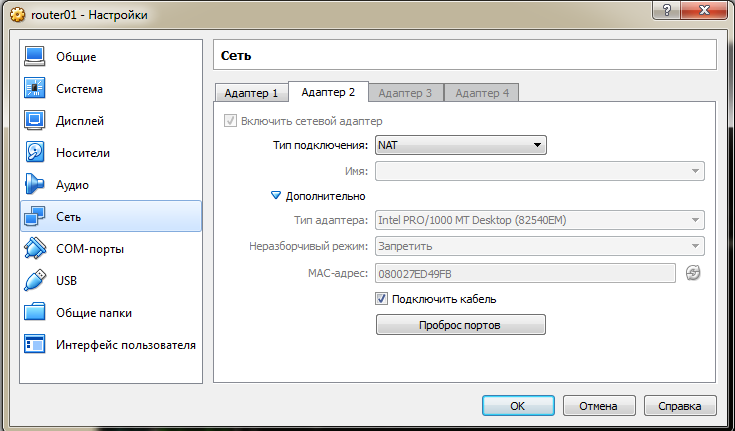Click the Display (Дисплей) screen icon
The height and width of the screenshot is (431, 735).
pos(35,121)
